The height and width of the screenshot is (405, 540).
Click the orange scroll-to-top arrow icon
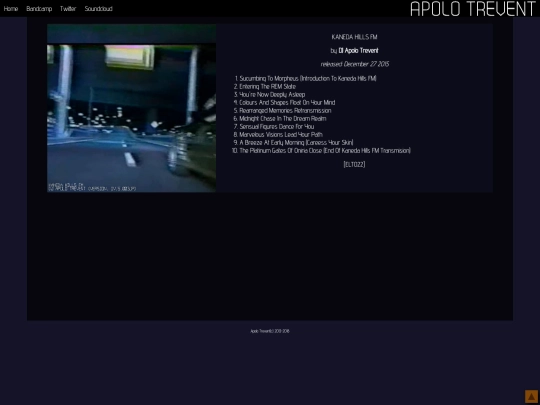click(x=531, y=396)
